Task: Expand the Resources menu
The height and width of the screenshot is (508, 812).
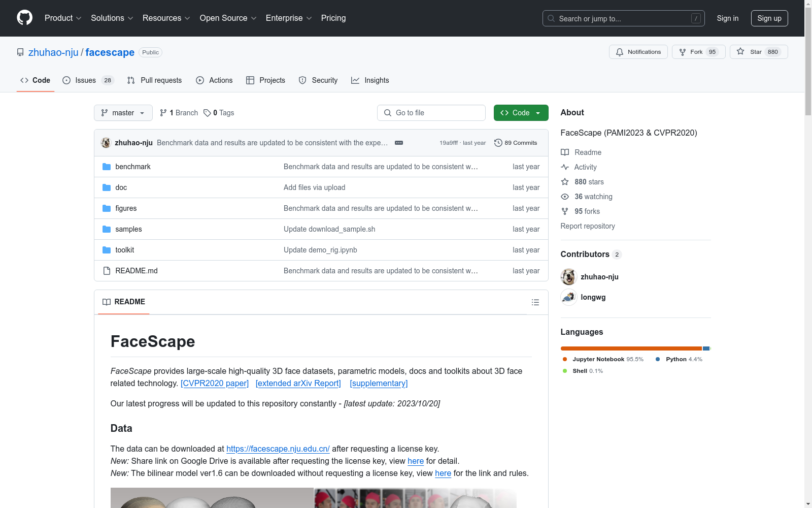Action: 166,18
